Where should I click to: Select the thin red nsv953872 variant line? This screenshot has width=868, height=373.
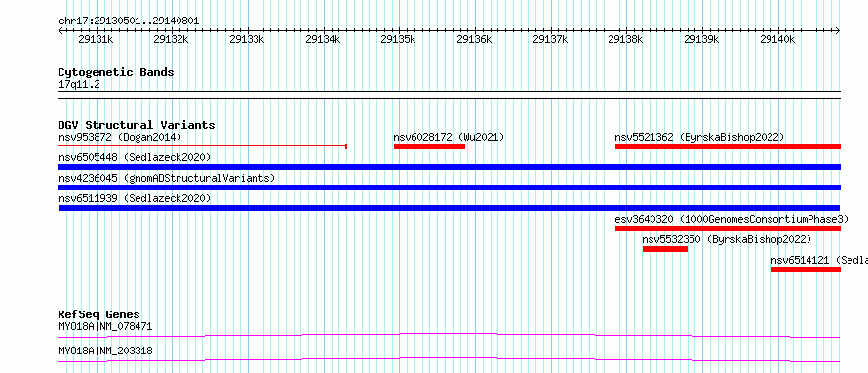[x=203, y=146]
